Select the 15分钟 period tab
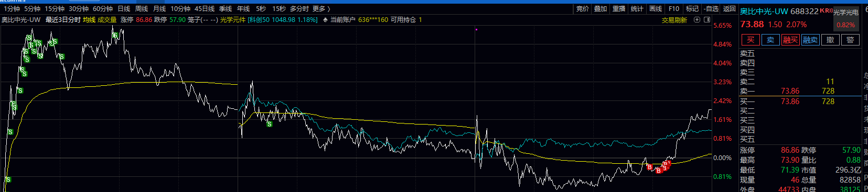Image resolution: width=868 pixels, height=192 pixels. (x=55, y=9)
